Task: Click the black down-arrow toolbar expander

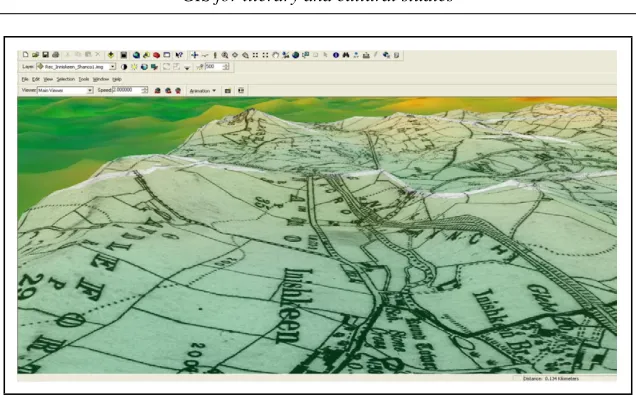Action: tap(187, 68)
